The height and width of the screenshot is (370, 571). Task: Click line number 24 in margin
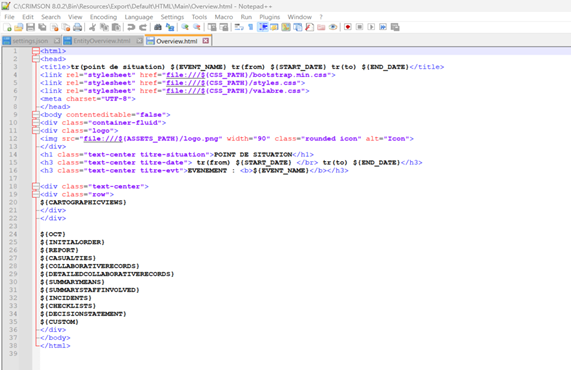pos(13,234)
